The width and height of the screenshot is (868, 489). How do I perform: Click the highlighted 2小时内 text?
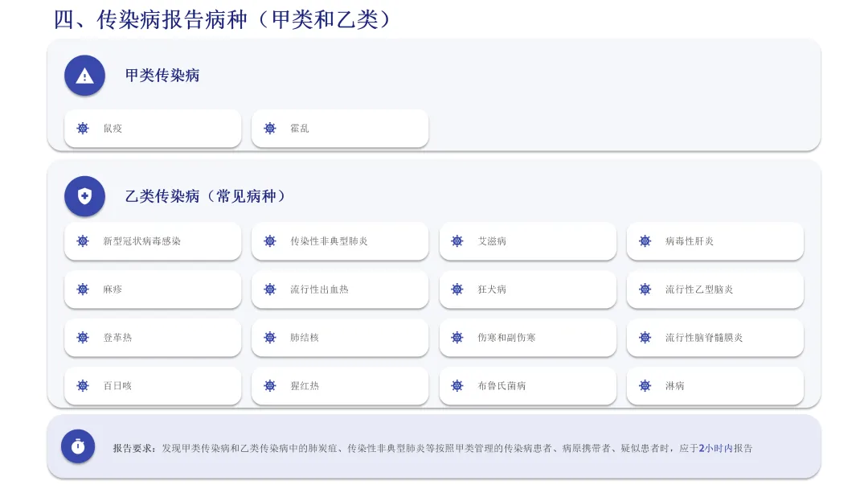point(715,449)
